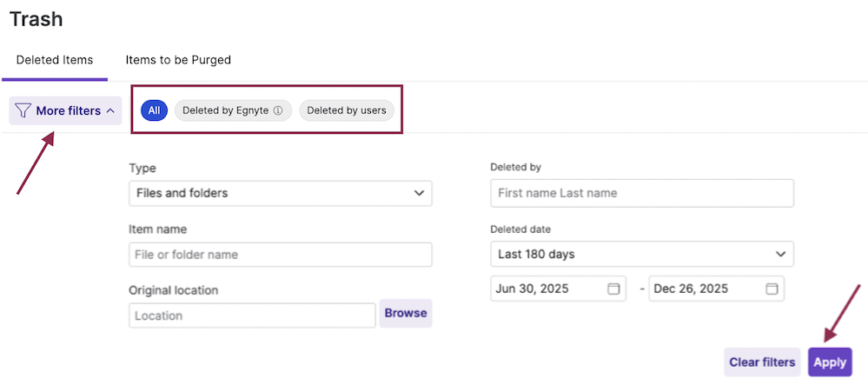Image resolution: width=868 pixels, height=385 pixels.
Task: Open the Type dropdown Files and folders
Action: [280, 193]
